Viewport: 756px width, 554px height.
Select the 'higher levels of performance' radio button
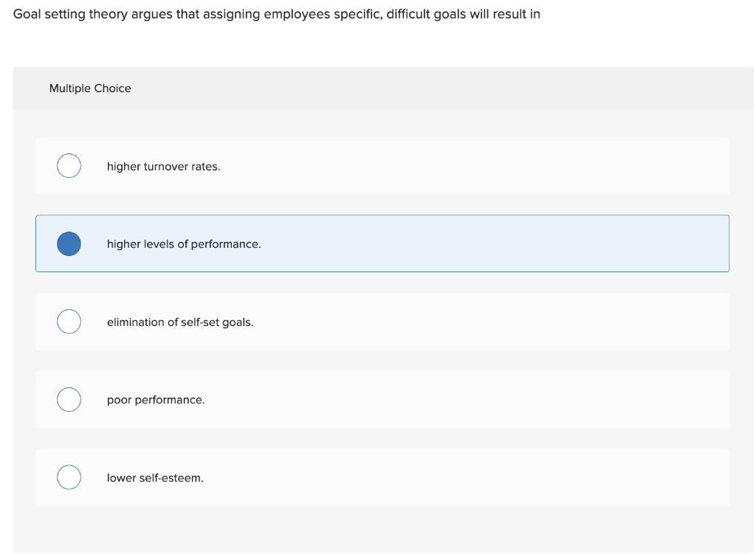click(x=69, y=243)
